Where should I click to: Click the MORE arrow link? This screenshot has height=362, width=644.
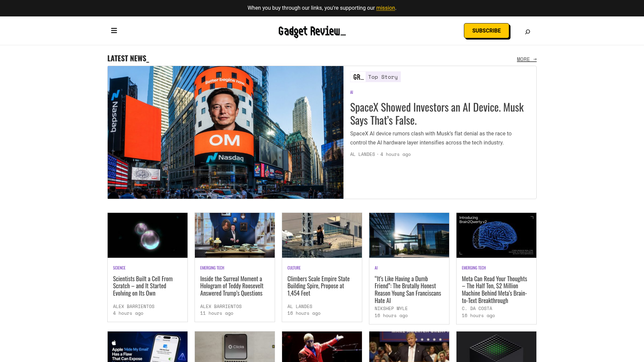click(527, 59)
